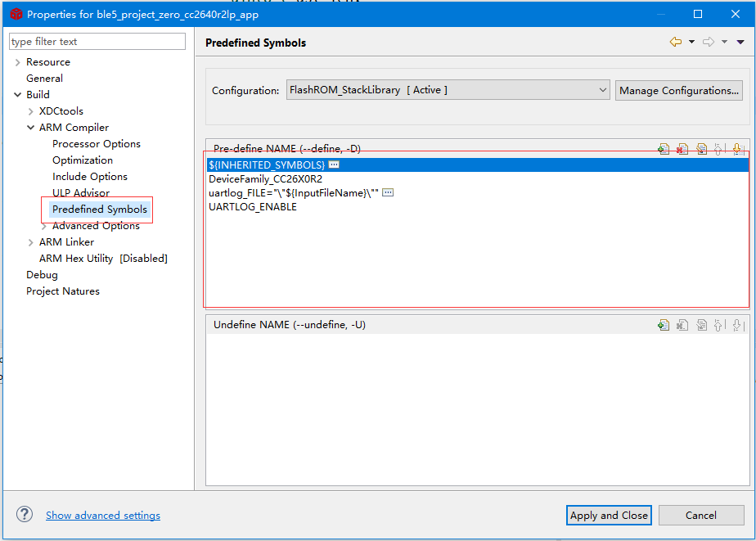Add a new pre-define symbol
The height and width of the screenshot is (541, 756).
point(664,149)
